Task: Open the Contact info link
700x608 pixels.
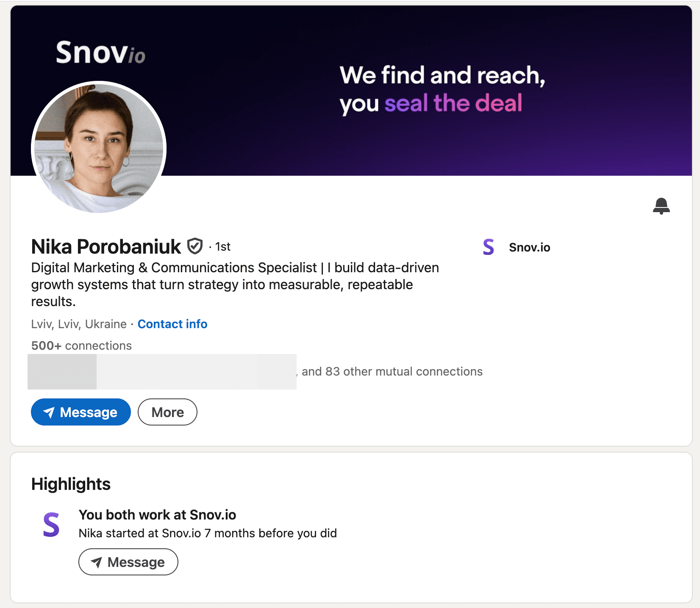Action: (x=172, y=324)
